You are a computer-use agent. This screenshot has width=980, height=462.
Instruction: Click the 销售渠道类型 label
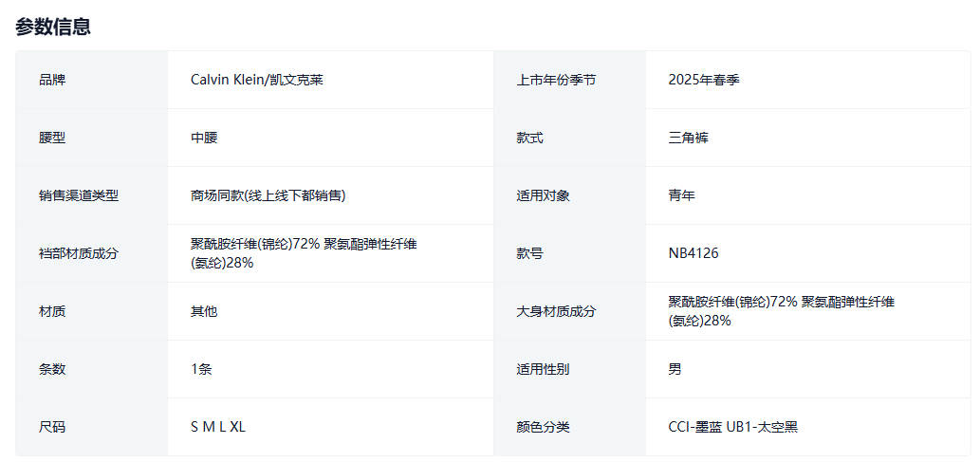79,195
